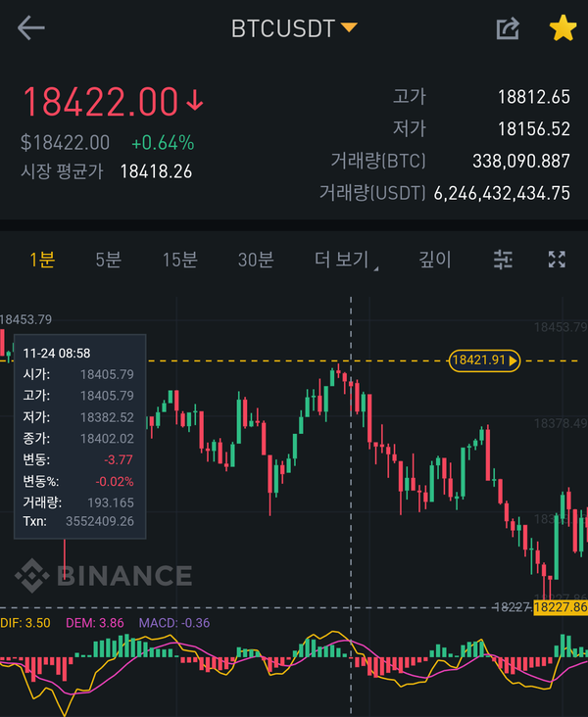Click the 거래량 193.165 tooltip row

78,502
